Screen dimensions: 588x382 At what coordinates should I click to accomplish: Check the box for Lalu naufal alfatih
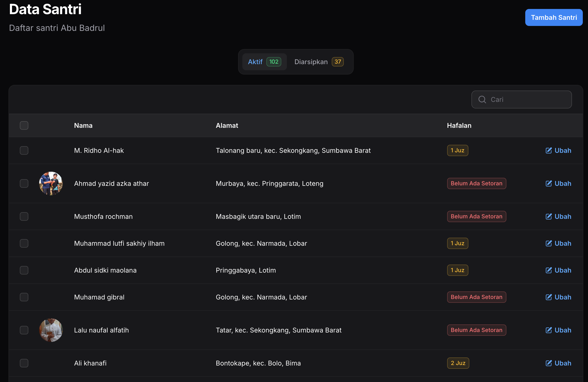coord(24,330)
